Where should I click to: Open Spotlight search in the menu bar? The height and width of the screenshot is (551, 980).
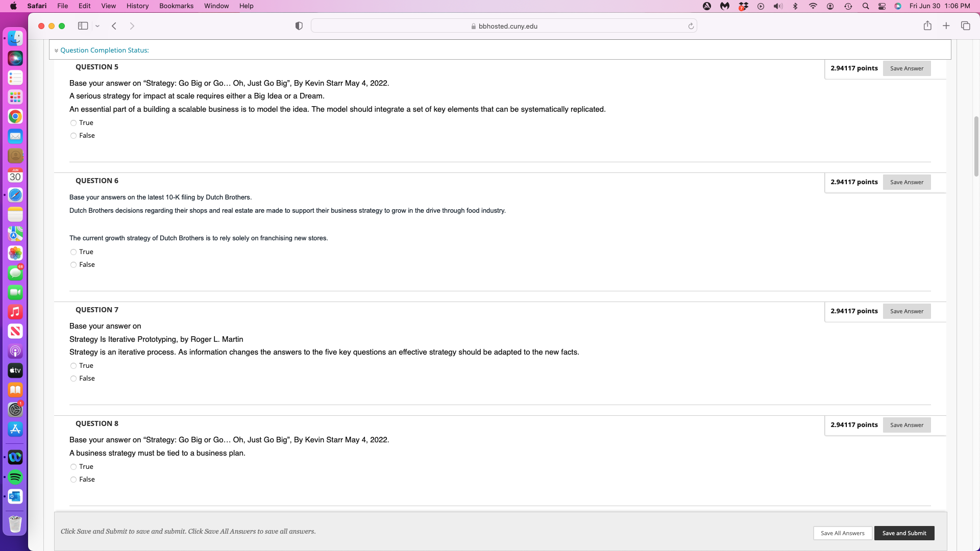[866, 6]
